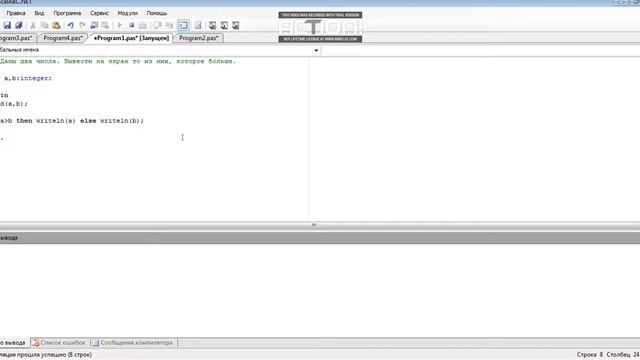
Task: Click the Run program play icon
Action: pos(120,25)
